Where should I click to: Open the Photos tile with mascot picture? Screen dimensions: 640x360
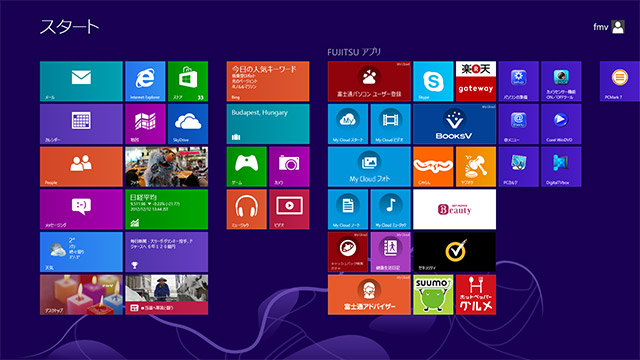click(167, 167)
